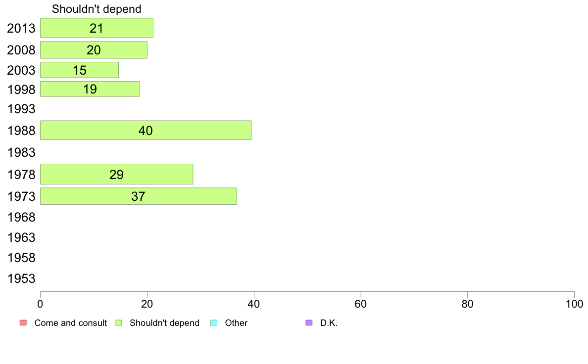This screenshot has width=588, height=364.
Task: Click the 40 tick on x-axis
Action: [x=254, y=302]
